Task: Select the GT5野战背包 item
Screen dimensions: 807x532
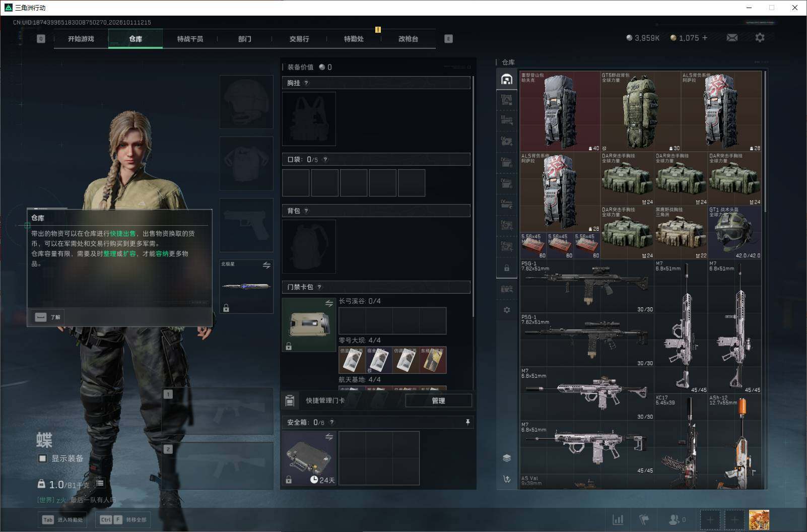Action: tap(640, 111)
